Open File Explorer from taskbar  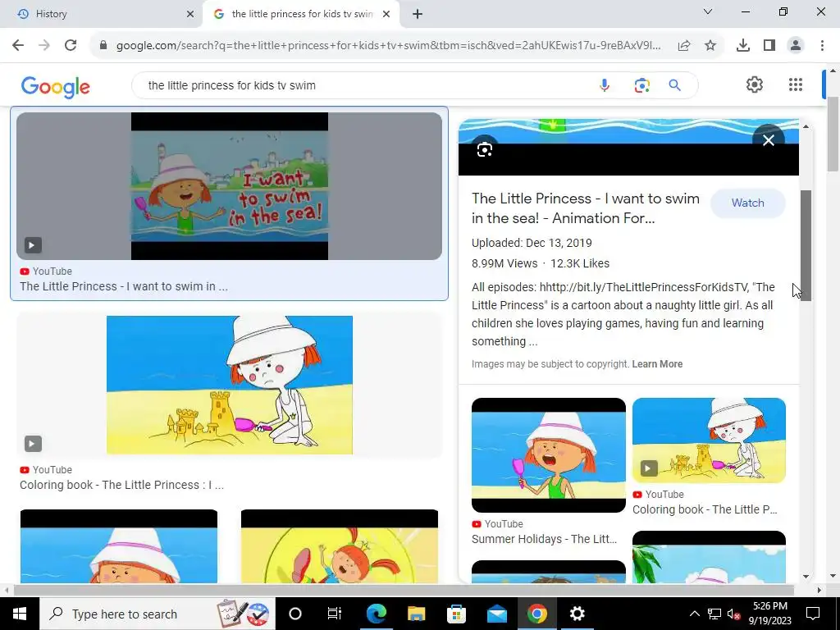click(416, 614)
